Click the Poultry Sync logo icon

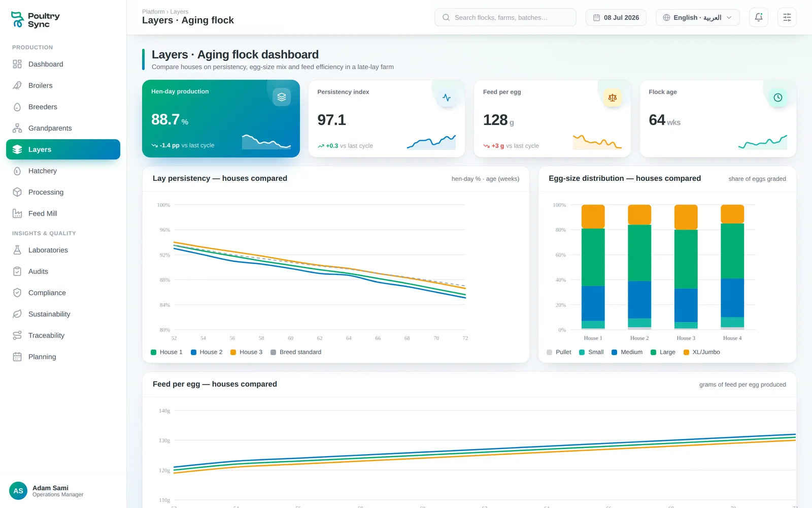point(17,20)
